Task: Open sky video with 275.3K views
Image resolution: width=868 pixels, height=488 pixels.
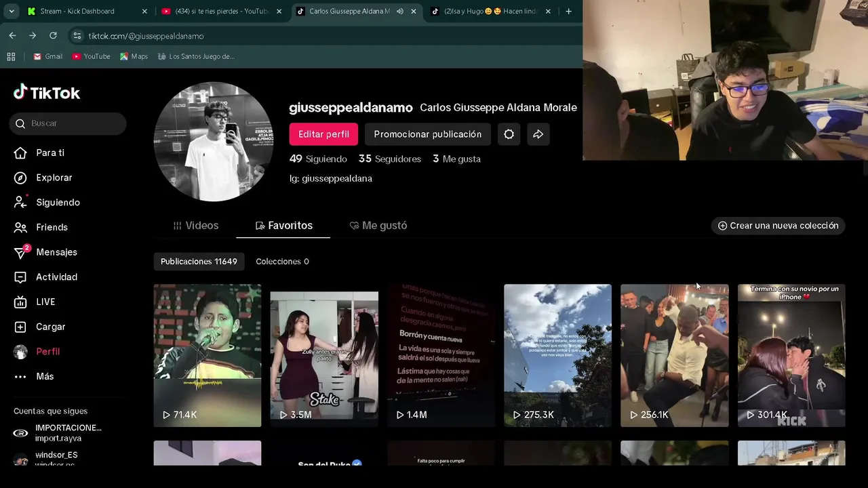Action: tap(557, 355)
